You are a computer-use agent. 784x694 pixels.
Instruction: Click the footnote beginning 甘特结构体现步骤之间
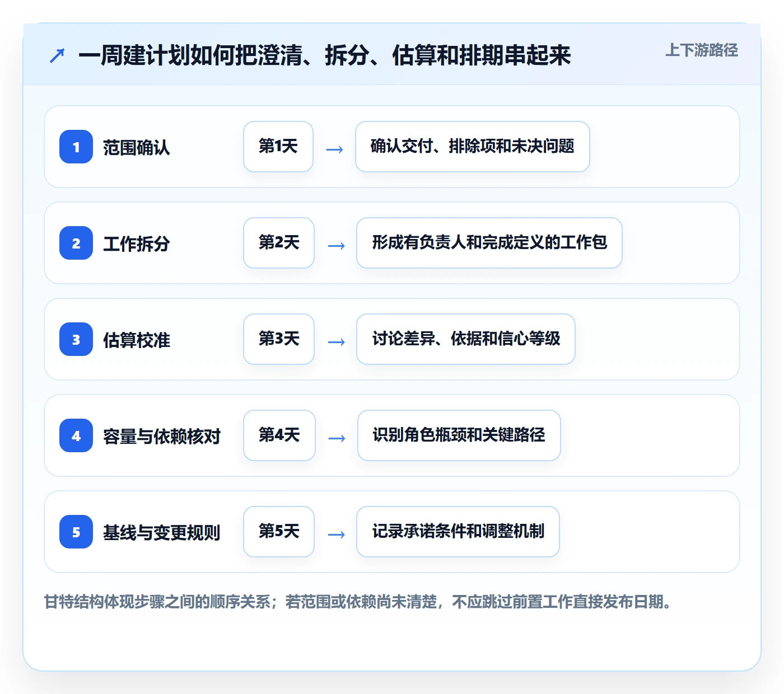358,602
